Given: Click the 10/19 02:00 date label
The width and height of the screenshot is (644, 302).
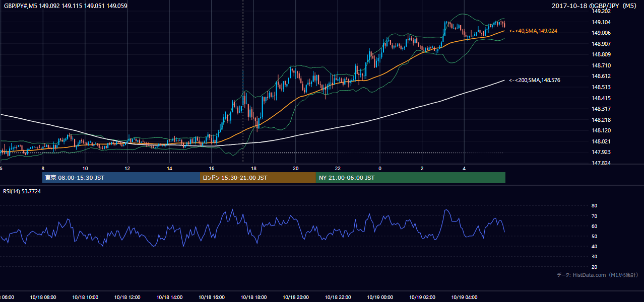Looking at the screenshot, I should click(422, 297).
